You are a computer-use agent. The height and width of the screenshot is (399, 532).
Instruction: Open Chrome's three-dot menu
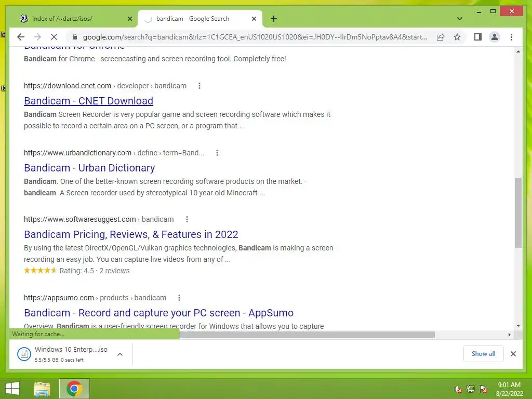click(x=511, y=37)
